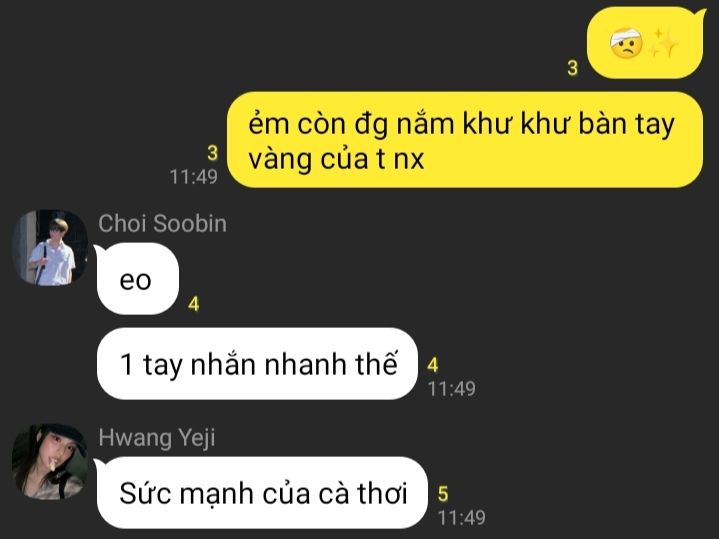
Task: Select the message starting with 'ẻm còn đg nắm'
Action: point(465,140)
